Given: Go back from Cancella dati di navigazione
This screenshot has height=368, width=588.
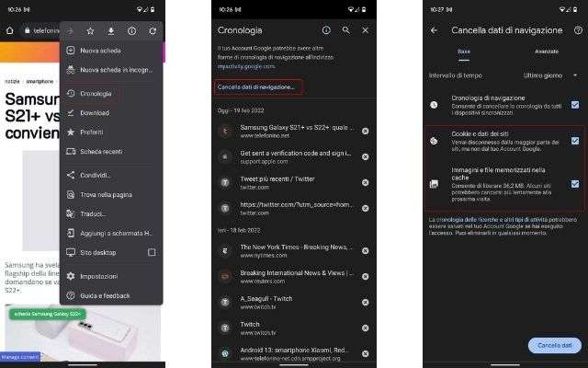Looking at the screenshot, I should (434, 30).
